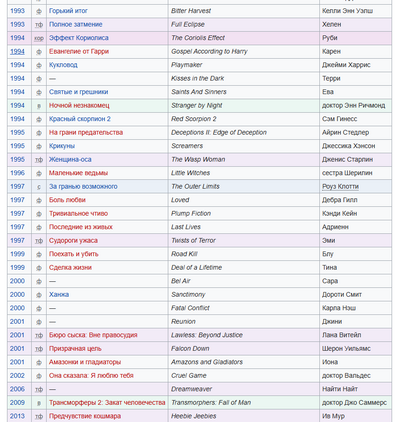
Task: Click the Ночной незнакомец red link
Action: (79, 105)
